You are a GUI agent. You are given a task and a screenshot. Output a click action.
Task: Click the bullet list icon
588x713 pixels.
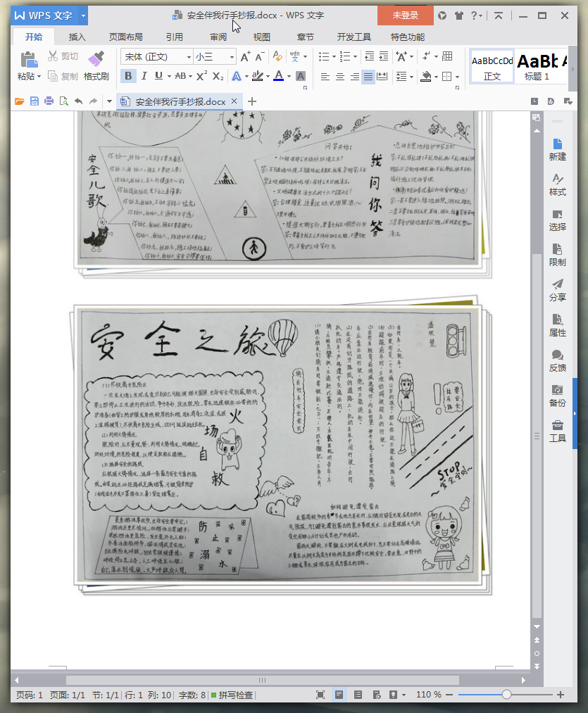tap(324, 56)
